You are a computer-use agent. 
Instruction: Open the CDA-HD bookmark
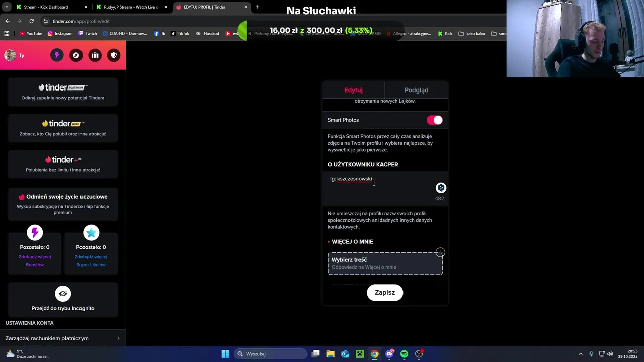click(x=124, y=34)
